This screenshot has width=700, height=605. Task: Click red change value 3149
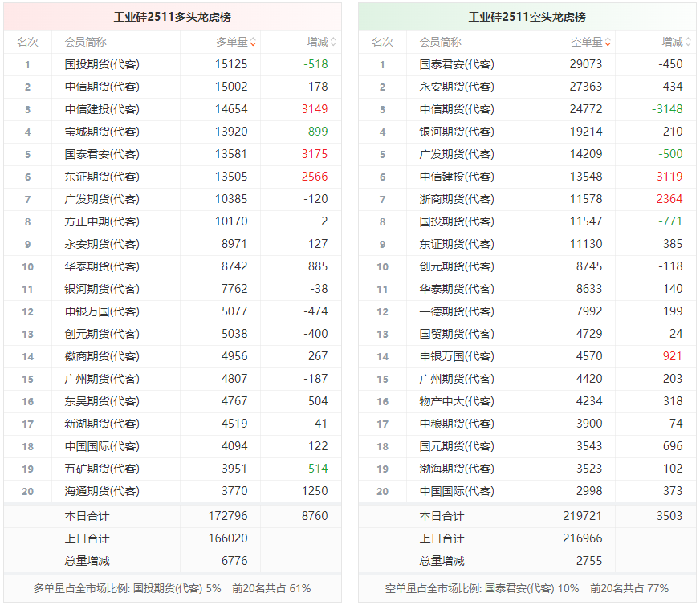pos(315,109)
